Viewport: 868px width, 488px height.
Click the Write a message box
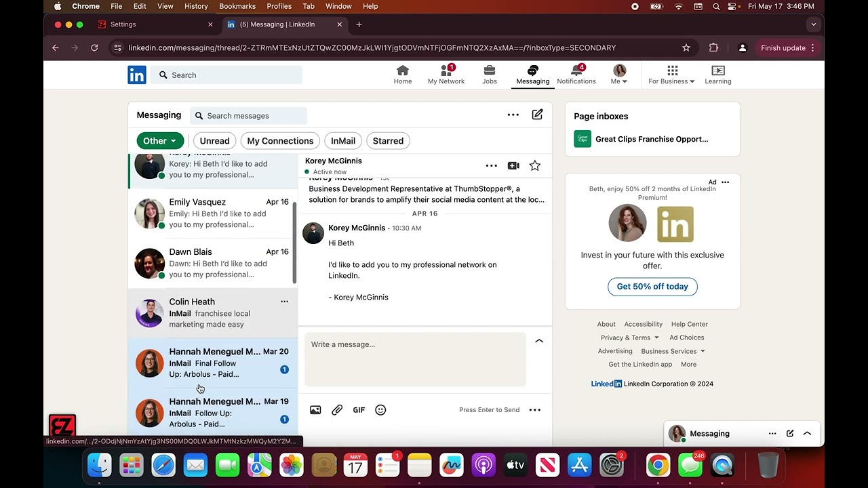pos(415,359)
